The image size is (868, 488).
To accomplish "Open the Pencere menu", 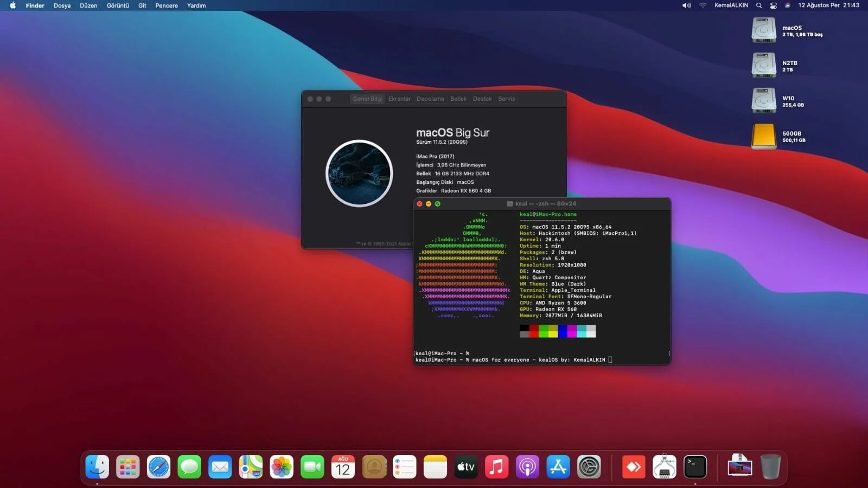I will pyautogui.click(x=167, y=5).
